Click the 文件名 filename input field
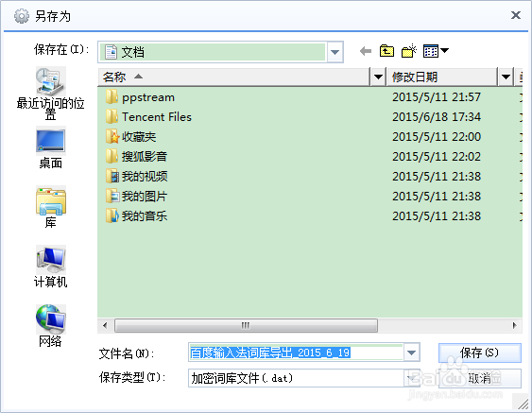 (296, 353)
